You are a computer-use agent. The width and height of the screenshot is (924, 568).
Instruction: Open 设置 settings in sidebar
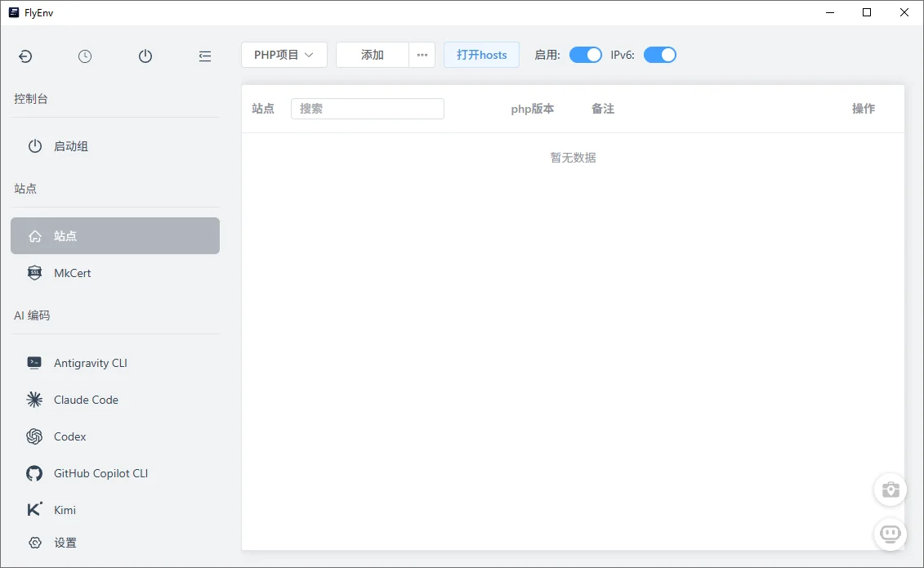coord(115,543)
